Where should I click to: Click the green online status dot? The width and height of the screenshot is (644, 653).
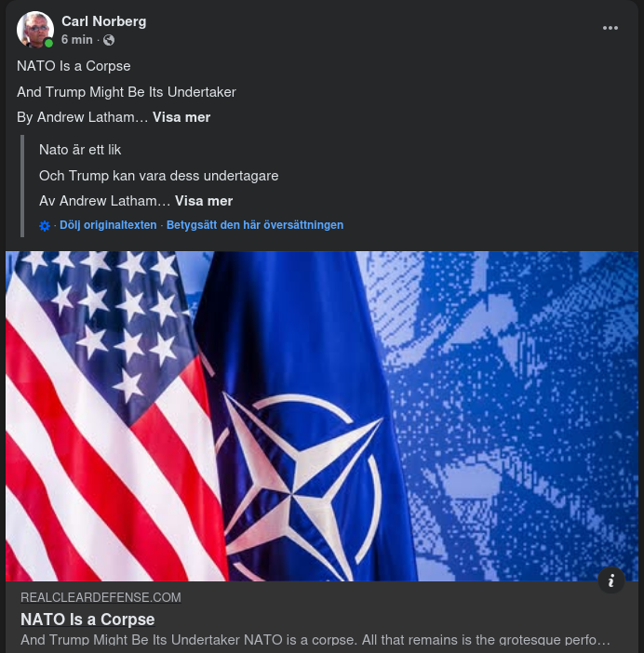click(48, 43)
